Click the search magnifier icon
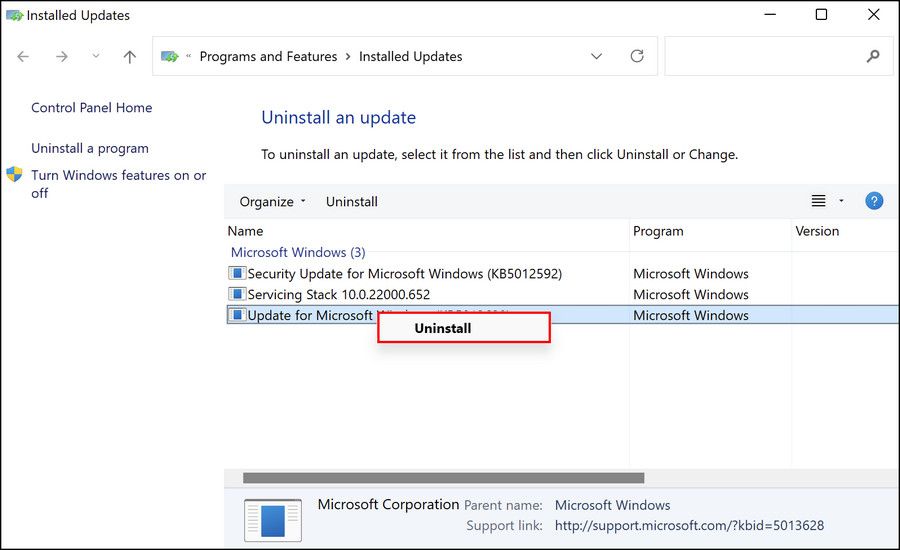The height and width of the screenshot is (550, 900). coord(873,56)
